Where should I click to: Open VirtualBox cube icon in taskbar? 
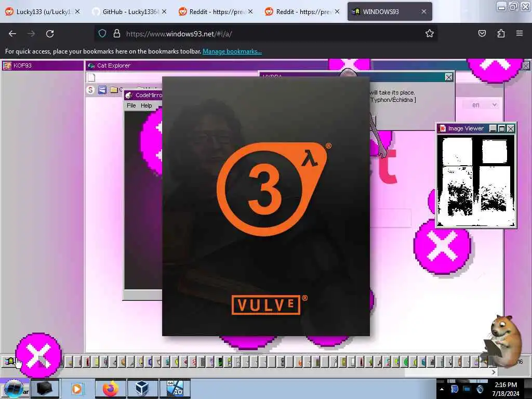(142, 389)
